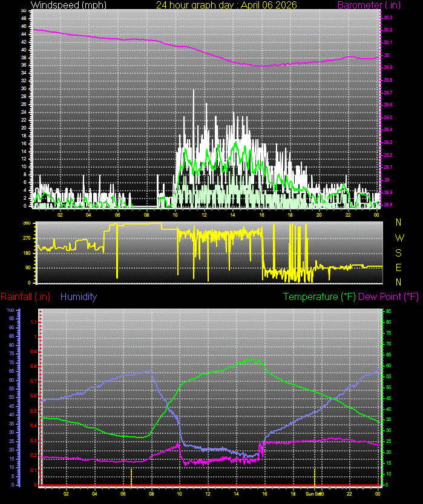Viewport: 423px width, 504px height.
Task: Click the "28.8" barometer axis value
Action: 388,205
